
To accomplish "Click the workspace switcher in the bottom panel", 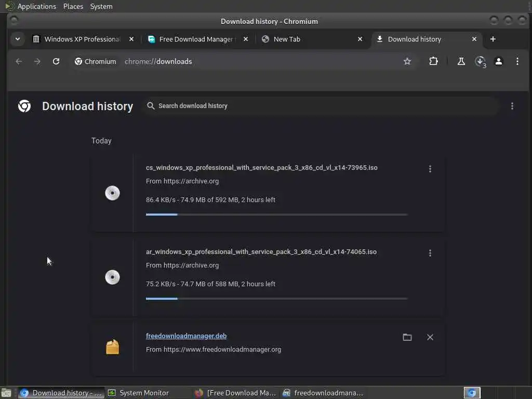I will (472, 393).
